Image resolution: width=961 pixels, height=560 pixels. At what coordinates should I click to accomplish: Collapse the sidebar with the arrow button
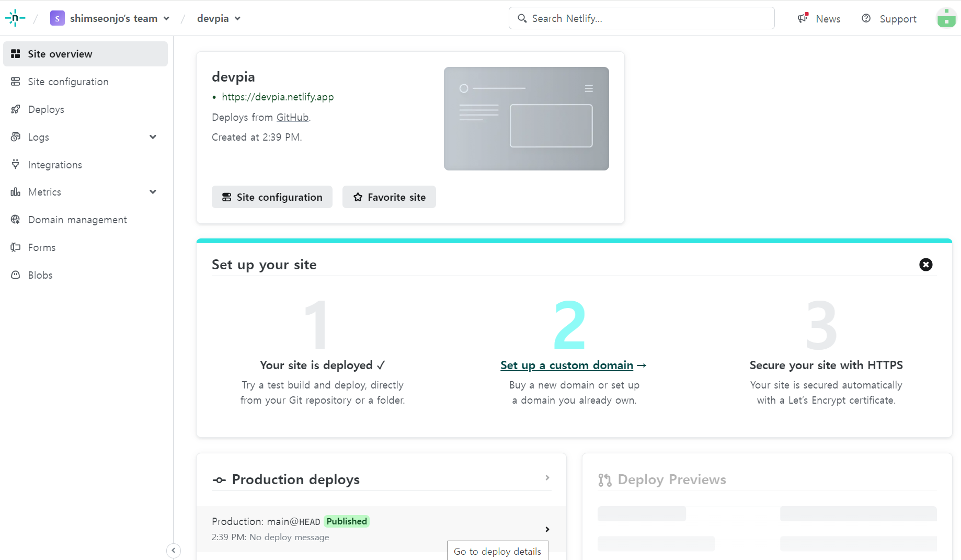tap(174, 551)
